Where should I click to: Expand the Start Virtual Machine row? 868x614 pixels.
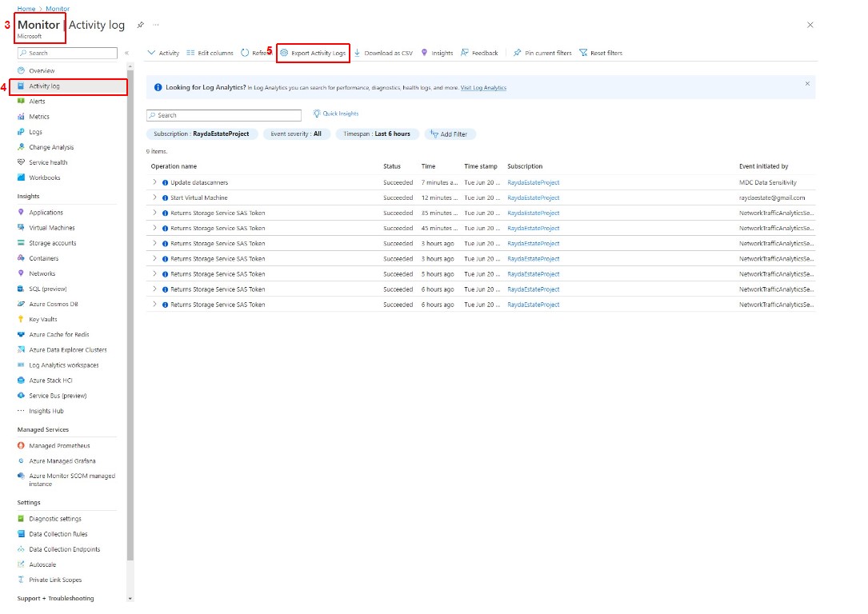tap(154, 197)
